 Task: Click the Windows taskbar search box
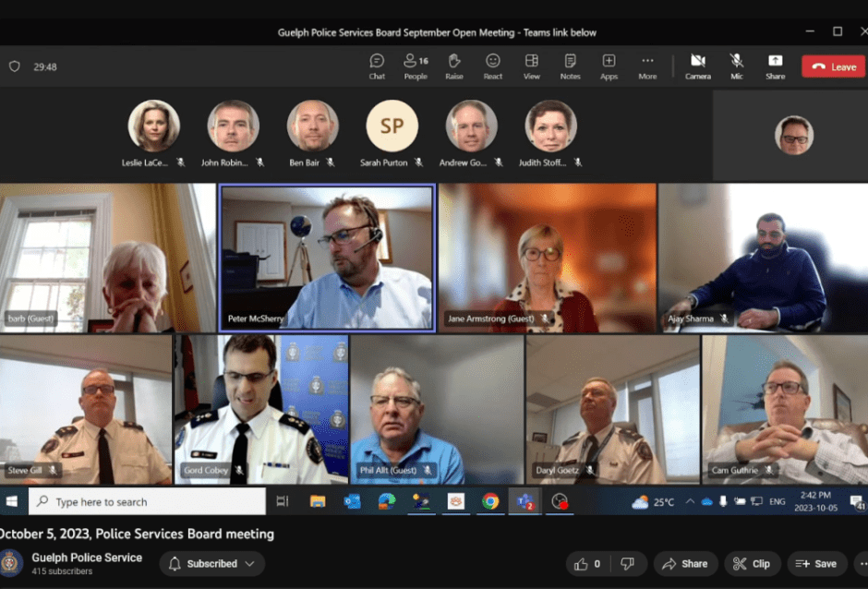tap(148, 501)
